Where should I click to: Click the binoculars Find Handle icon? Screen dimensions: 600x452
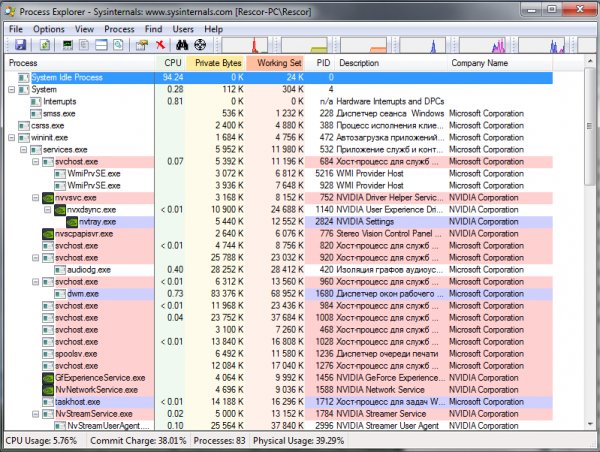[x=182, y=45]
